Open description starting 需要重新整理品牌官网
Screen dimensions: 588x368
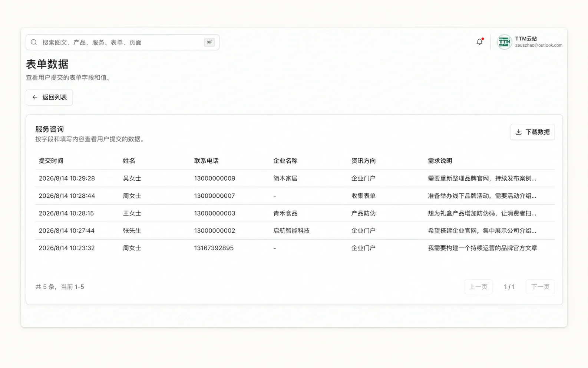pyautogui.click(x=482, y=178)
